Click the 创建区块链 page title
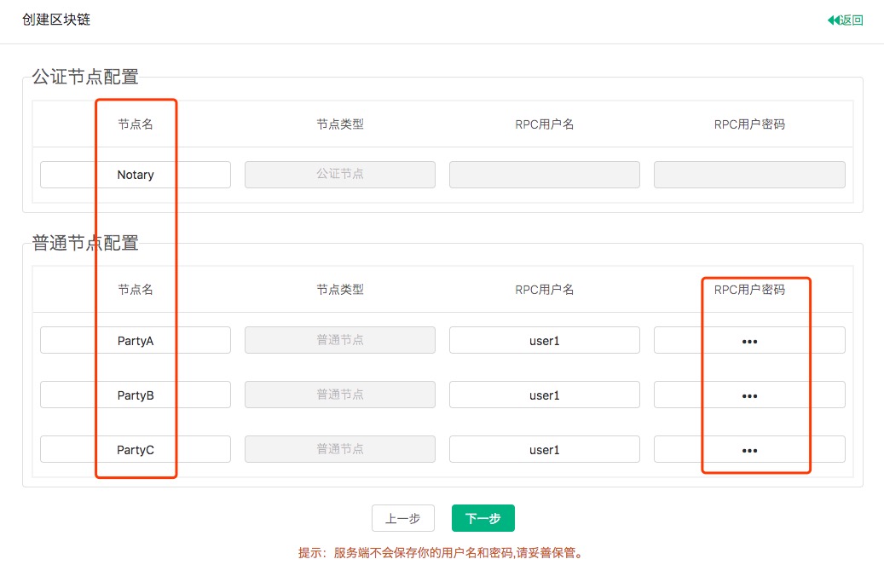This screenshot has height=588, width=884. click(x=56, y=20)
